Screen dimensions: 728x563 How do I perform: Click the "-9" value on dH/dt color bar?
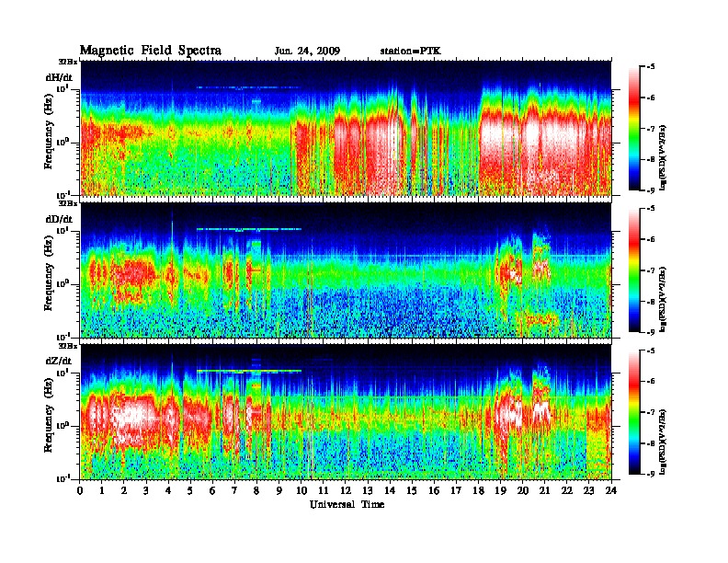(651, 190)
